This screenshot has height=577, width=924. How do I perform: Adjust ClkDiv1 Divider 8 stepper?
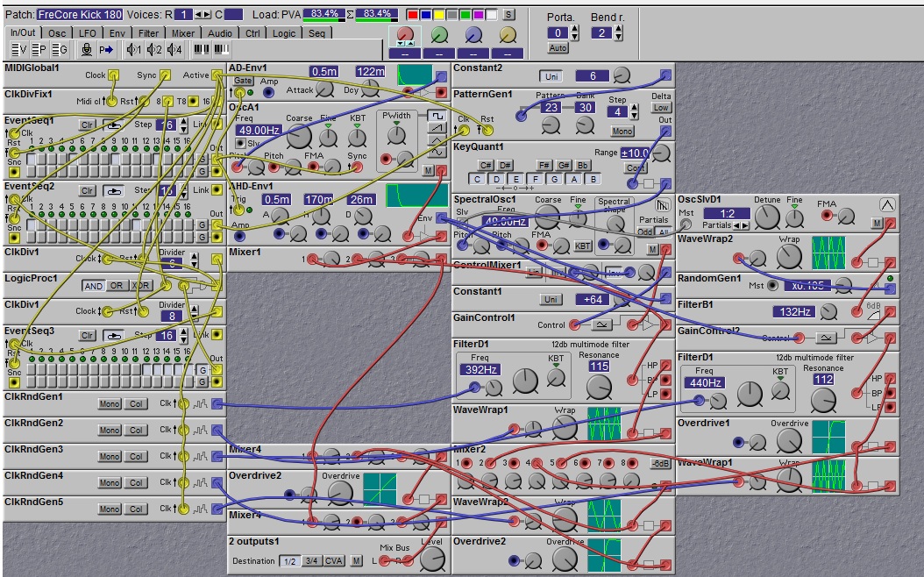coord(195,312)
